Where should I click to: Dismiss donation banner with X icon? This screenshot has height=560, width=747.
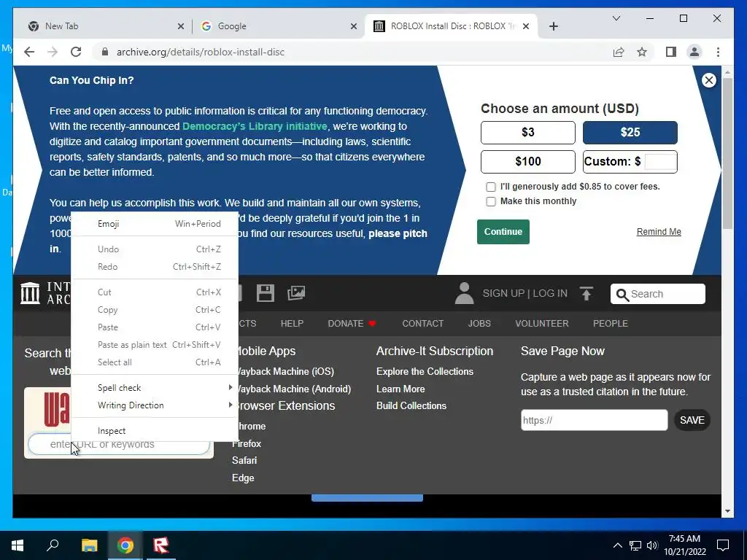pos(709,80)
